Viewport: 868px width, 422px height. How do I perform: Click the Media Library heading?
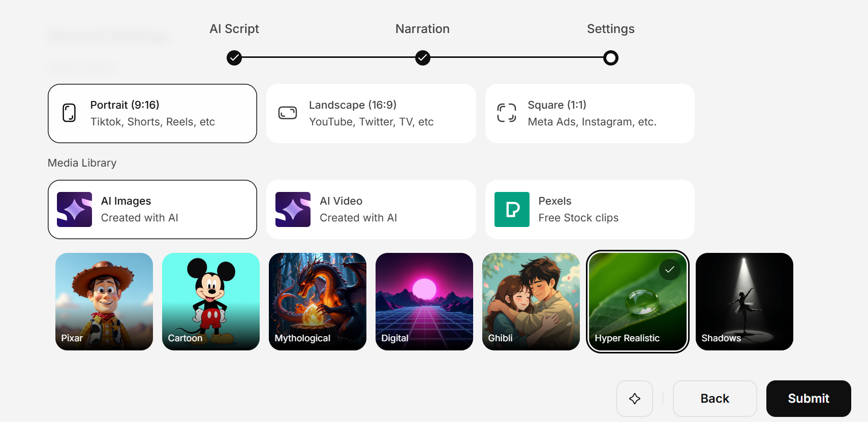(82, 163)
